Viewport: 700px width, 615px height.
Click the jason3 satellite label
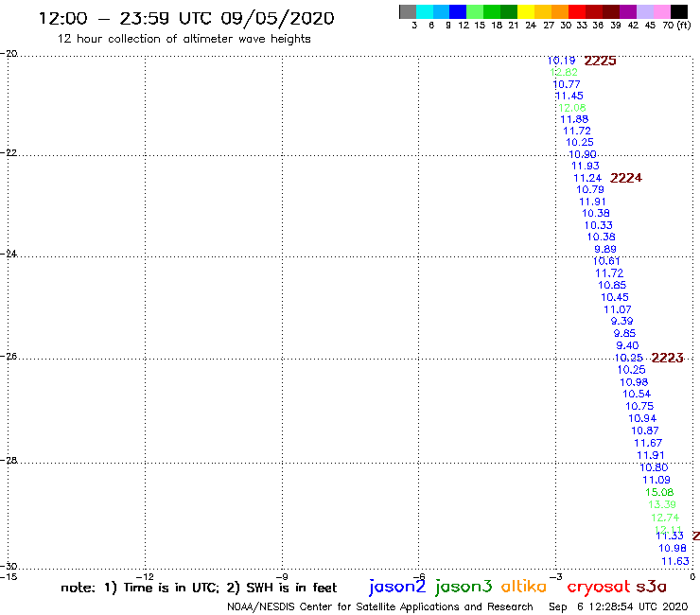point(464,587)
